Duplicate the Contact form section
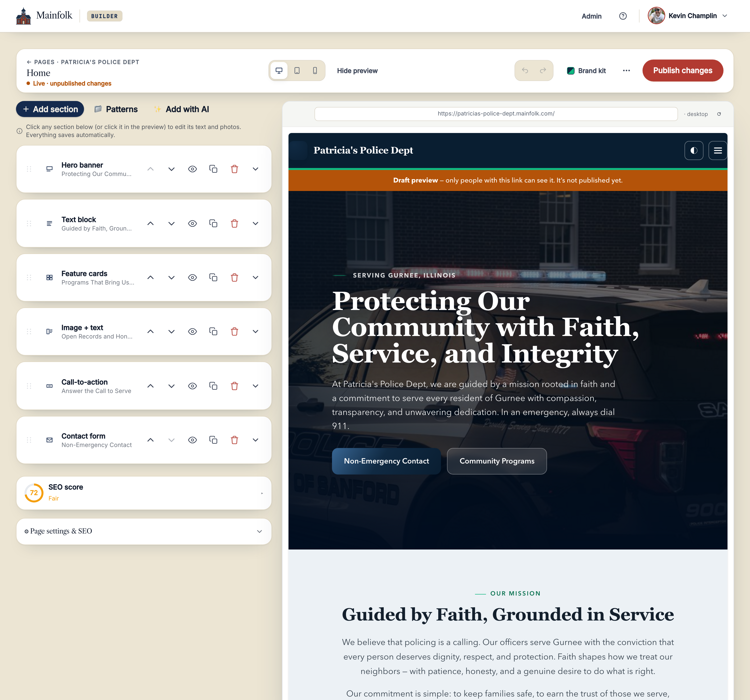Viewport: 750px width, 700px height. [213, 439]
